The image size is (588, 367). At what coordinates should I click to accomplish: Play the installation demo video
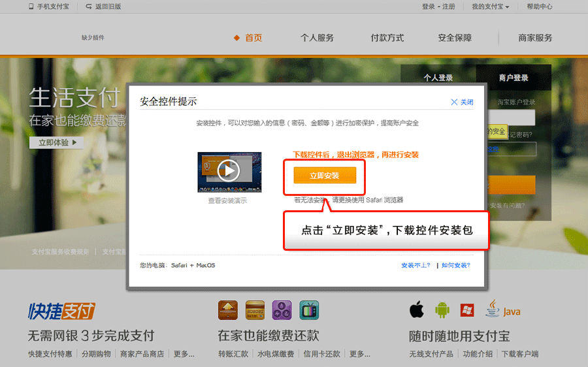pyautogui.click(x=229, y=171)
